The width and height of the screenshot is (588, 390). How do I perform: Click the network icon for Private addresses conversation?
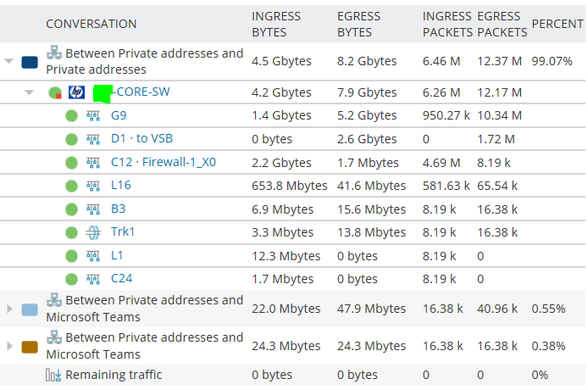(x=54, y=53)
